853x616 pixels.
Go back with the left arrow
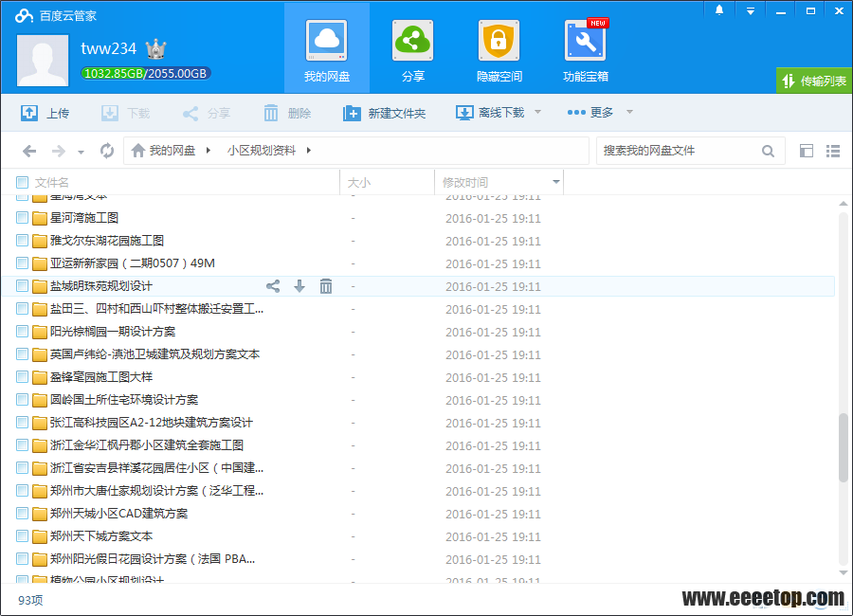click(x=29, y=151)
